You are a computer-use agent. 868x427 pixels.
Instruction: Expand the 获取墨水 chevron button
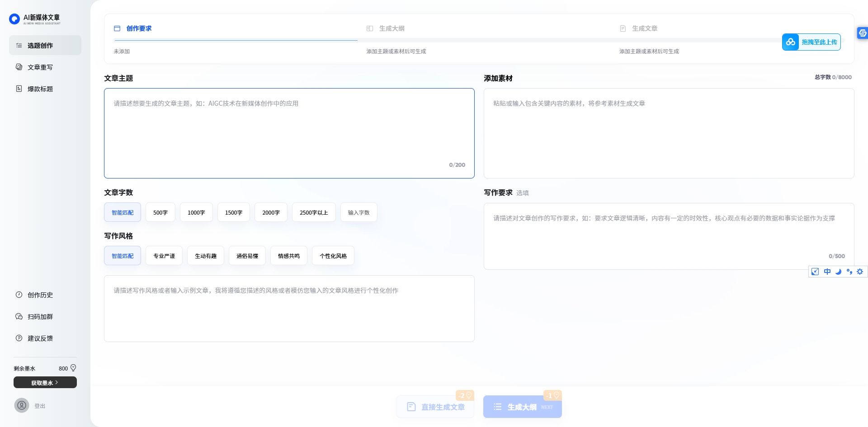click(45, 382)
